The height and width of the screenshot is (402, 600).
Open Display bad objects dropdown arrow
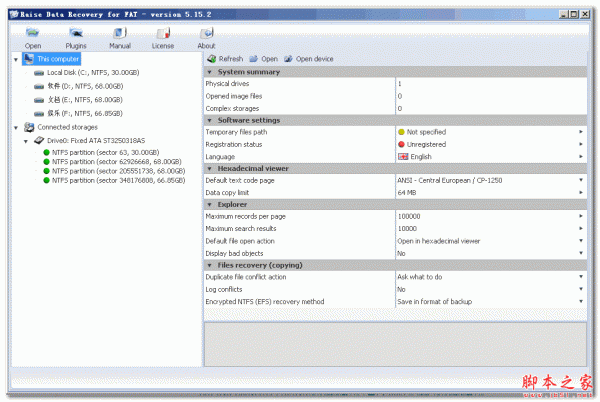coord(581,253)
